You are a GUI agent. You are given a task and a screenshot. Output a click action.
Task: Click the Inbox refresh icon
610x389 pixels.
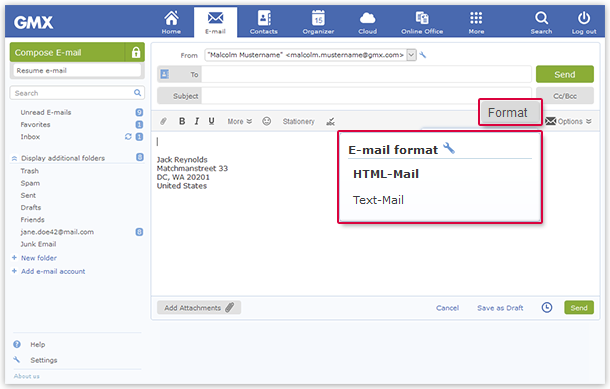pyautogui.click(x=128, y=137)
